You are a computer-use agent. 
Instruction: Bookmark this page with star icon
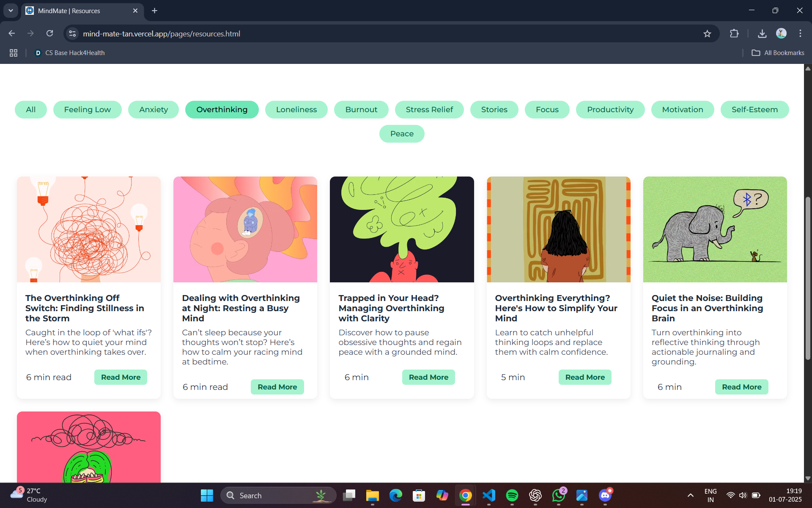coord(707,34)
